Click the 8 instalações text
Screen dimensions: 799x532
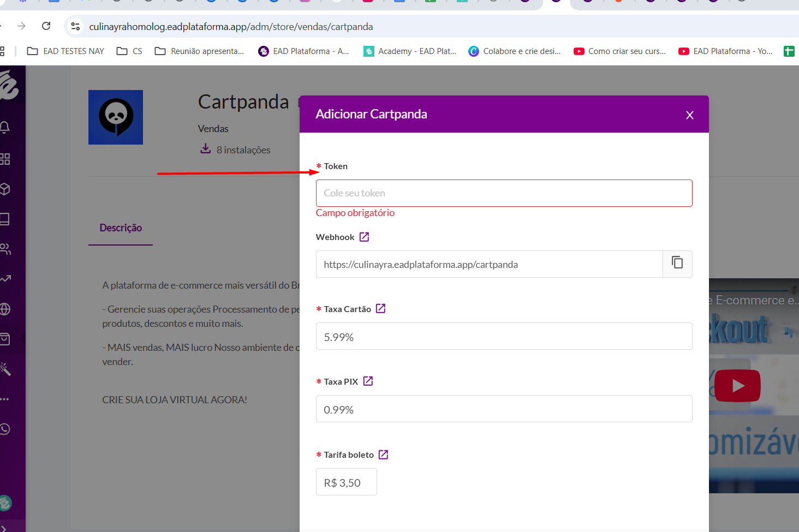(243, 150)
